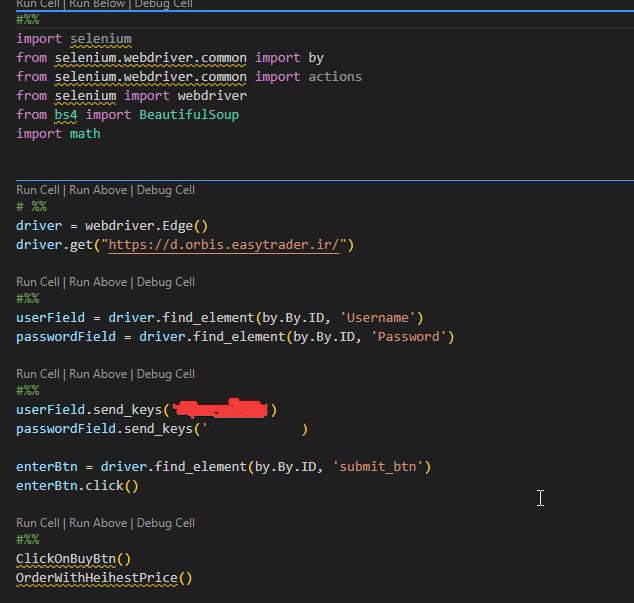The image size is (634, 603).
Task: Click Run Above above userField.send_keys
Action: (98, 374)
